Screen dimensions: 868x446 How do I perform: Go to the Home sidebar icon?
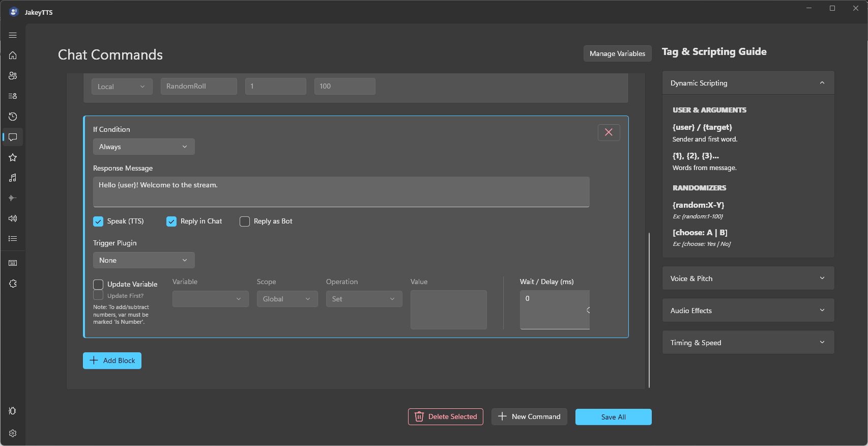(13, 55)
